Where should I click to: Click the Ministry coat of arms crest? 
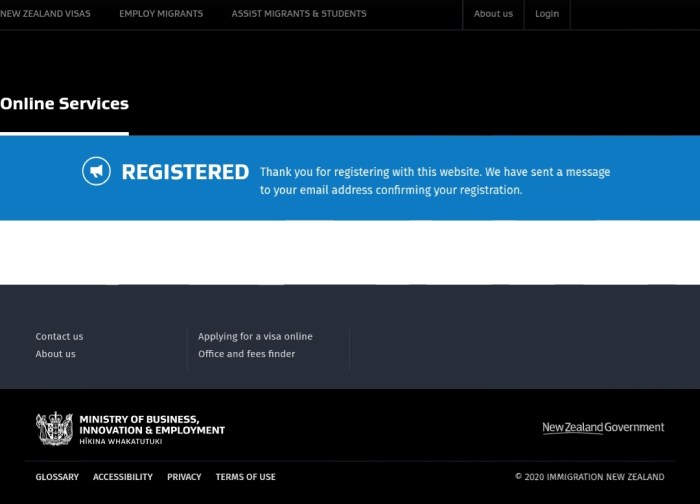(x=54, y=429)
